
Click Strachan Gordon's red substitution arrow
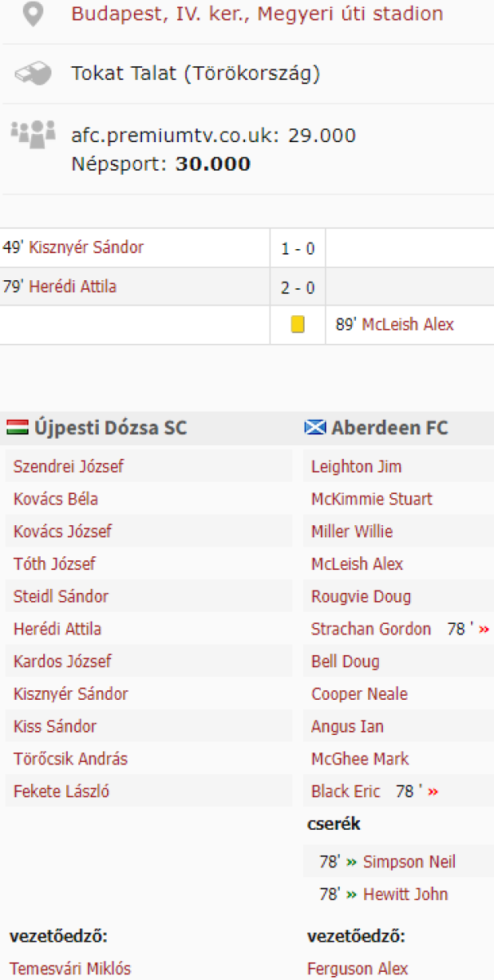(484, 630)
